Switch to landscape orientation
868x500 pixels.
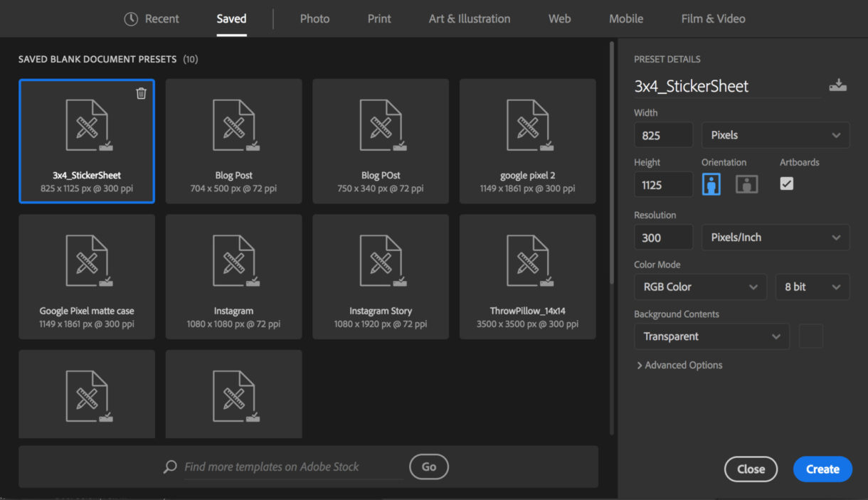click(x=746, y=184)
